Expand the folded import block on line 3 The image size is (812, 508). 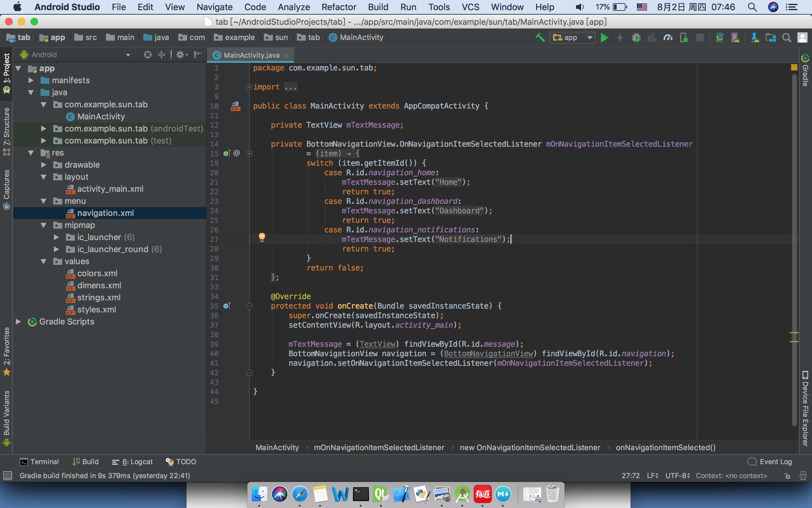[249, 87]
